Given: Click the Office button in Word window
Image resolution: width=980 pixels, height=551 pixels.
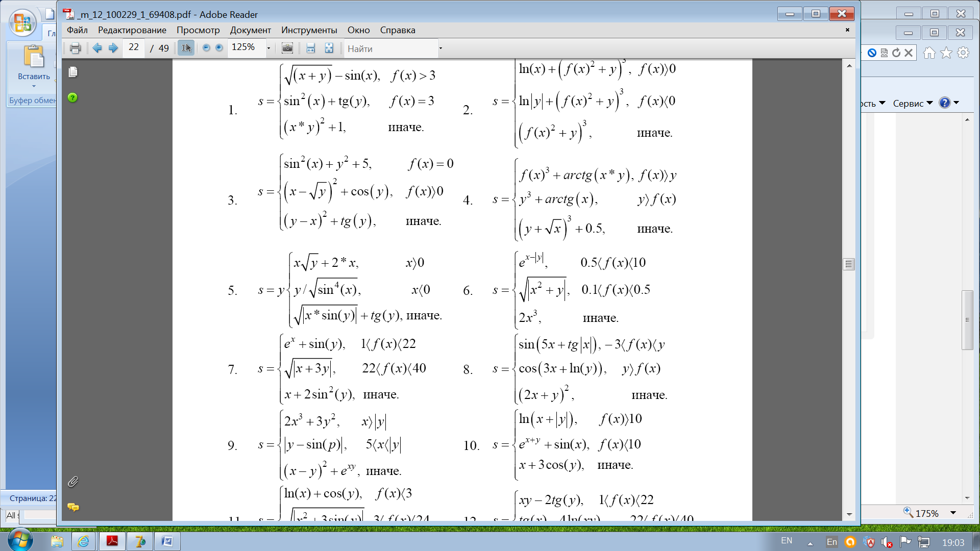Looking at the screenshot, I should [22, 23].
